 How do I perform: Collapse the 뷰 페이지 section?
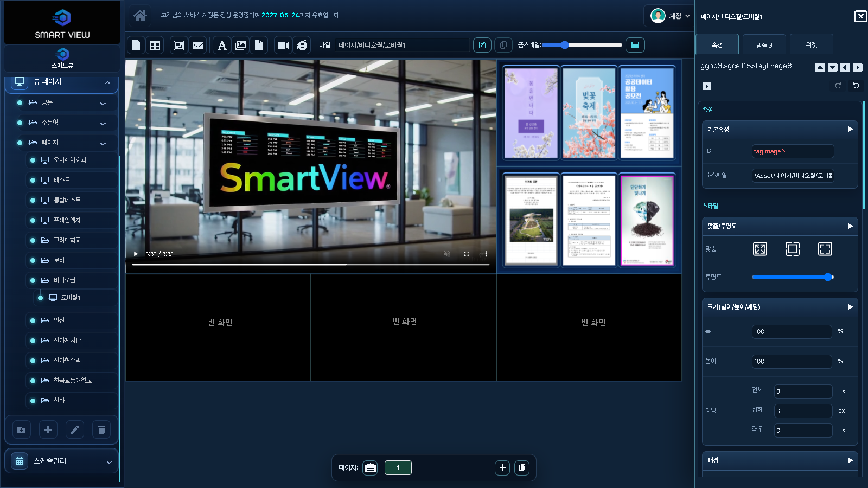pyautogui.click(x=107, y=82)
